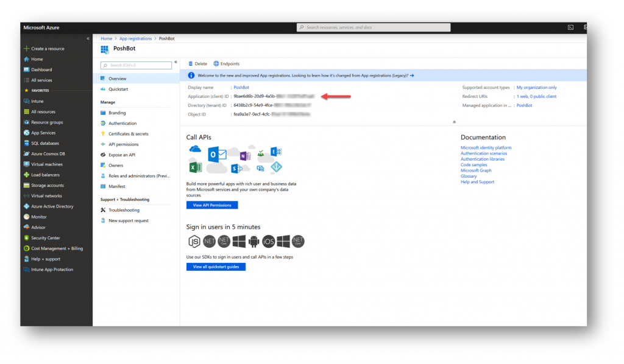624x364 pixels.
Task: Open the Microsoft Graph documentation link
Action: point(476,170)
